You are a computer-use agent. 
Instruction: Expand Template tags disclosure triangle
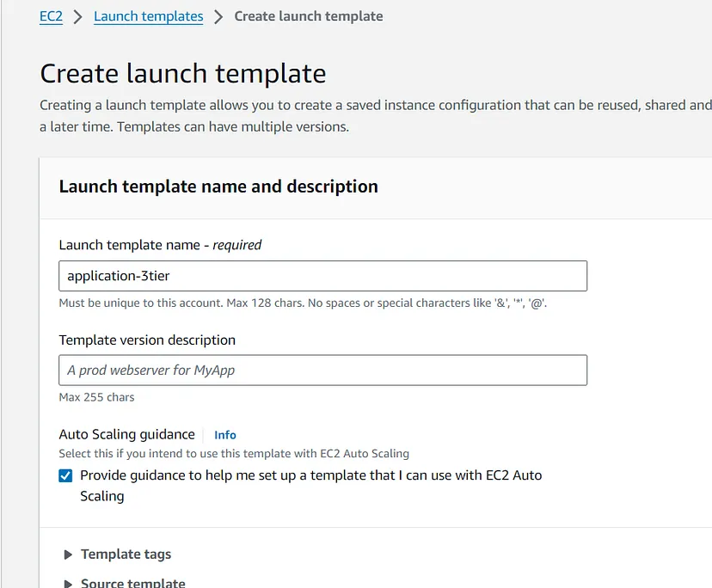[68, 554]
